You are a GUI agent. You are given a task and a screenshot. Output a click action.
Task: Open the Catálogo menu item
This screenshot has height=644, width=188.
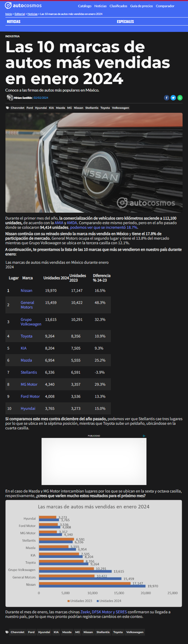[85, 6]
